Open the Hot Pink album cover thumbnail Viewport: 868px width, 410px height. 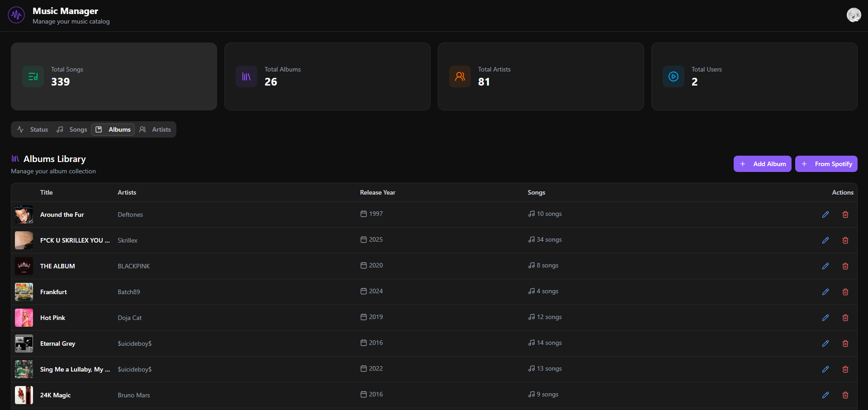24,318
